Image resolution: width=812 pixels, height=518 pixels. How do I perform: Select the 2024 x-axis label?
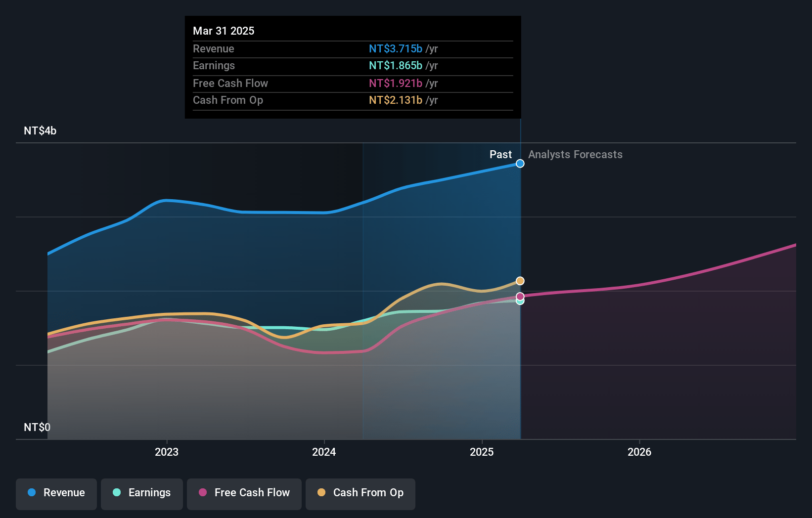tap(324, 452)
